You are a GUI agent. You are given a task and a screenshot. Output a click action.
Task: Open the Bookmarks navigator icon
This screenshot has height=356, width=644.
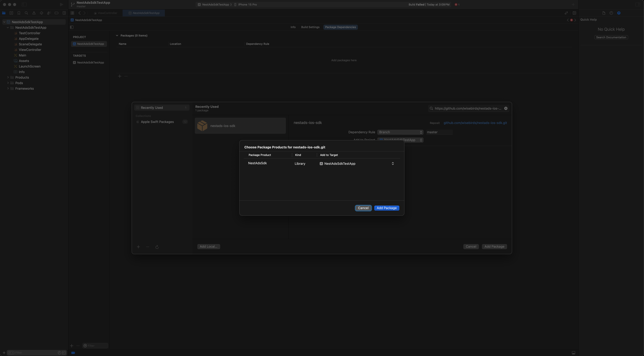(x=19, y=13)
